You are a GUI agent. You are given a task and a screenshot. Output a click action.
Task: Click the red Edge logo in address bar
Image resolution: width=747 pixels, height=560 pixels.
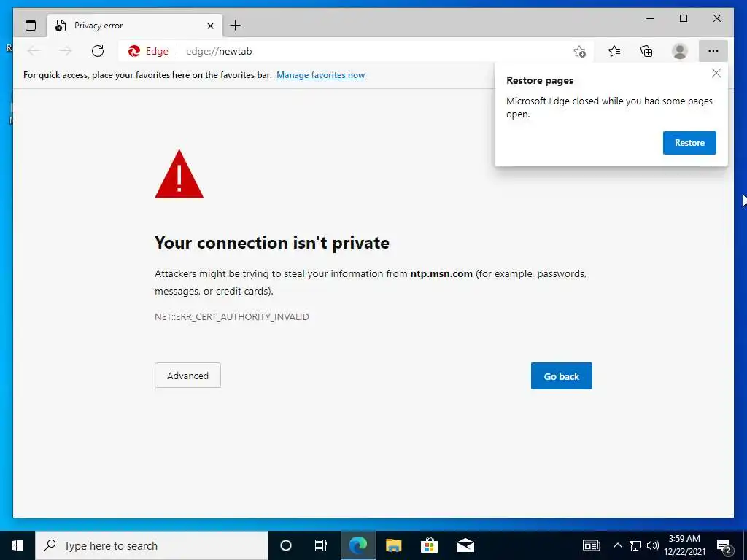pyautogui.click(x=134, y=51)
